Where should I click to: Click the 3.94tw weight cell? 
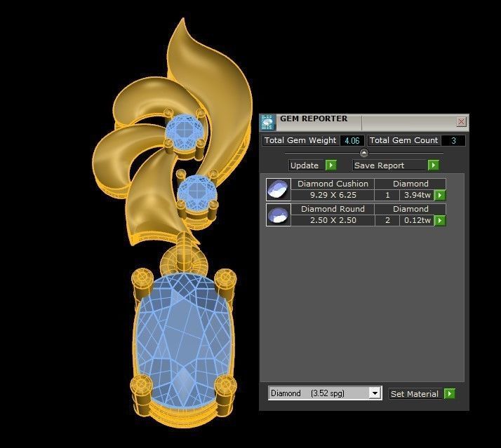(x=417, y=195)
